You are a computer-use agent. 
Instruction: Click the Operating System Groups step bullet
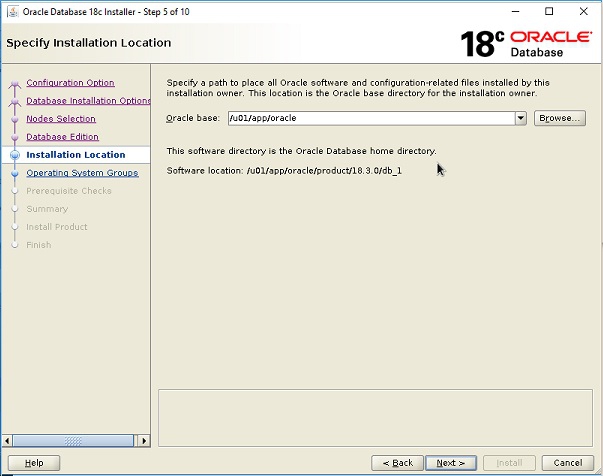pos(15,173)
